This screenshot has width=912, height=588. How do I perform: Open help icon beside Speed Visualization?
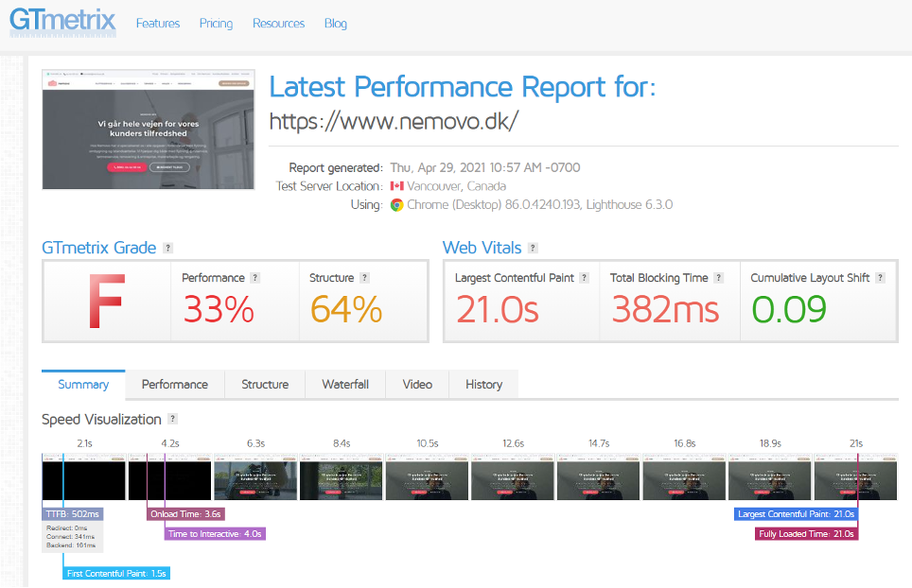pyautogui.click(x=172, y=419)
